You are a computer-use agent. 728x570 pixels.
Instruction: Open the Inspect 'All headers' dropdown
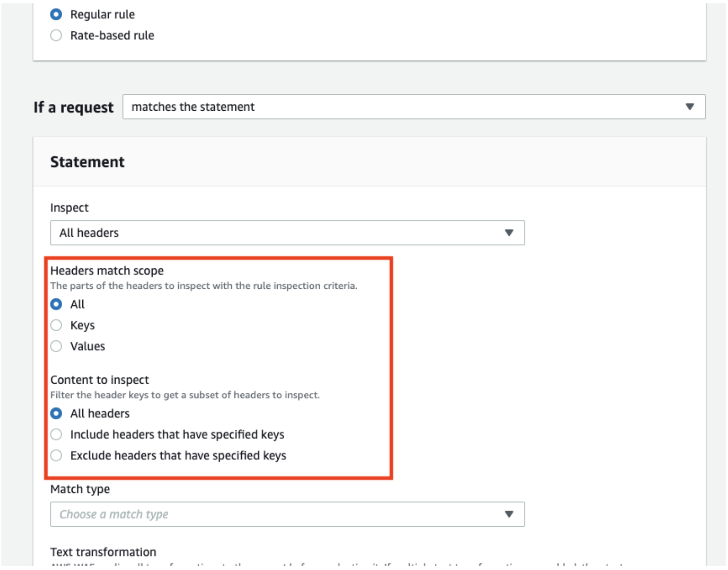[287, 233]
